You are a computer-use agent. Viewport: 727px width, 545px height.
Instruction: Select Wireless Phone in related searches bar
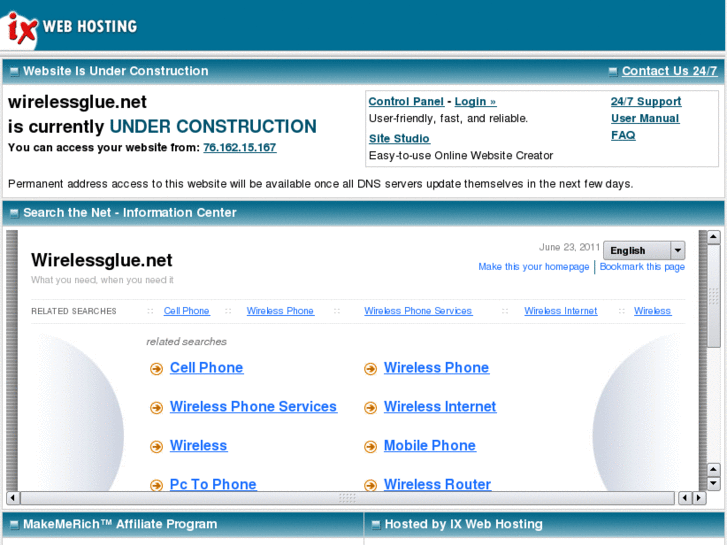coord(280,311)
